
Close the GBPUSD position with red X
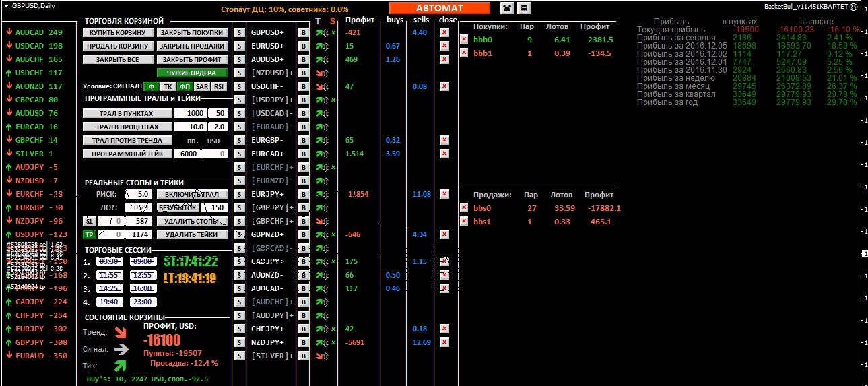tap(443, 32)
